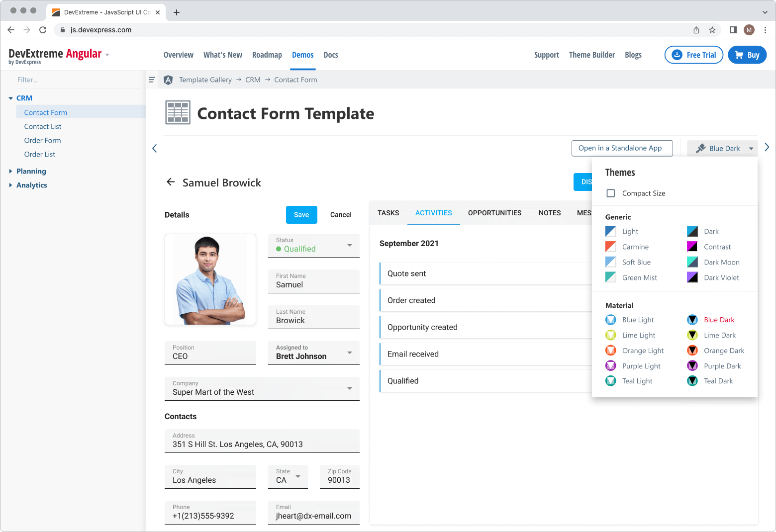Open the browser profile avatar M

pyautogui.click(x=749, y=30)
